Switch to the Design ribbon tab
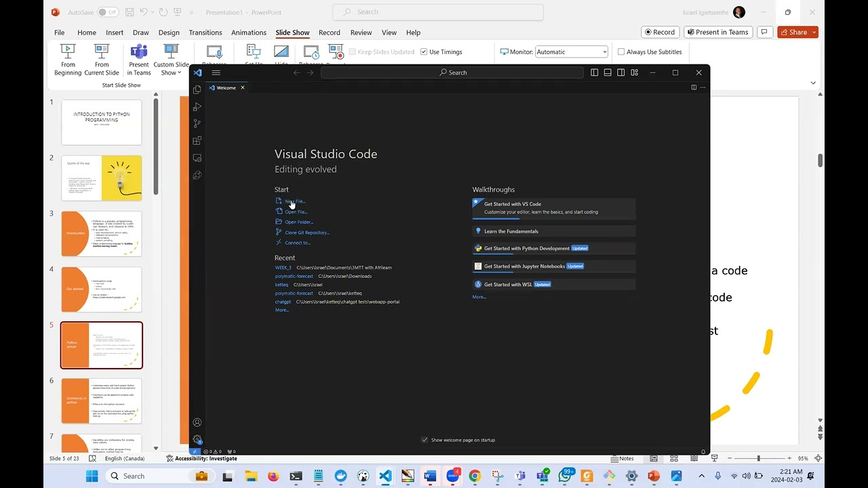Viewport: 868px width, 488px height. pos(169,32)
